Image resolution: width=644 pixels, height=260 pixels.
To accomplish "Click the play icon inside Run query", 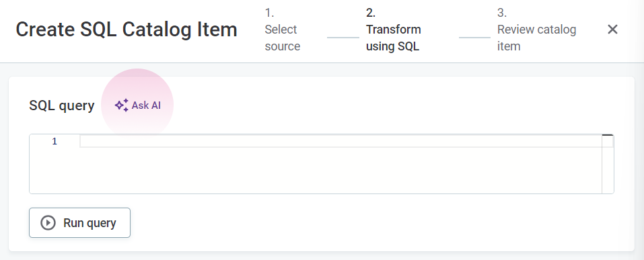I will (x=48, y=222).
